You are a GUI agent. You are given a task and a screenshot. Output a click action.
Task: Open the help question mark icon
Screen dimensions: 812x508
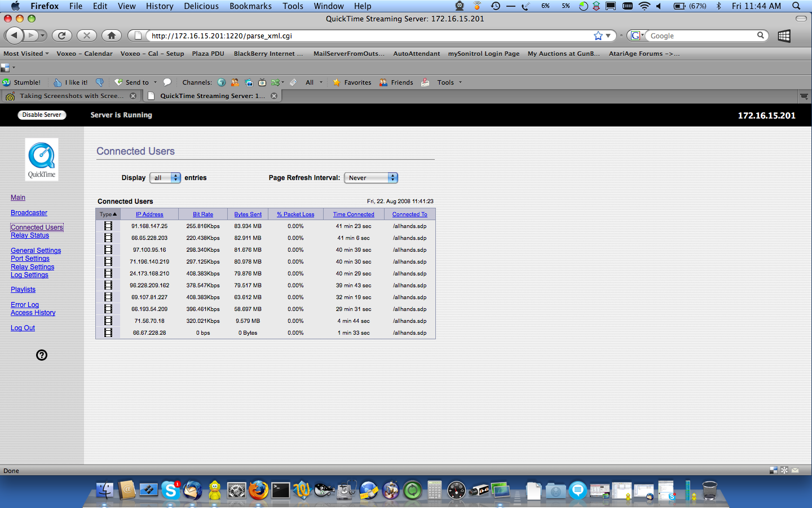42,355
